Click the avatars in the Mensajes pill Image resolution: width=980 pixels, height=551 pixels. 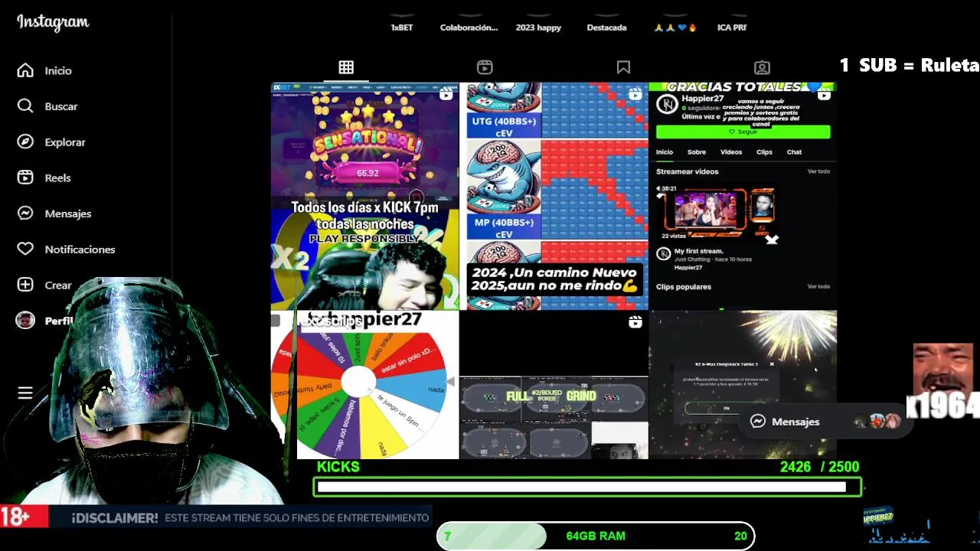(877, 422)
